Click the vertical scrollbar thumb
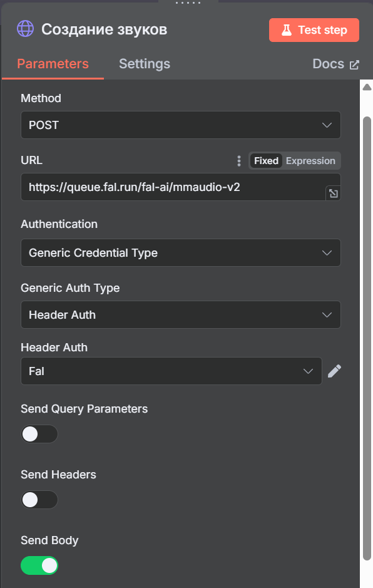 (367, 338)
